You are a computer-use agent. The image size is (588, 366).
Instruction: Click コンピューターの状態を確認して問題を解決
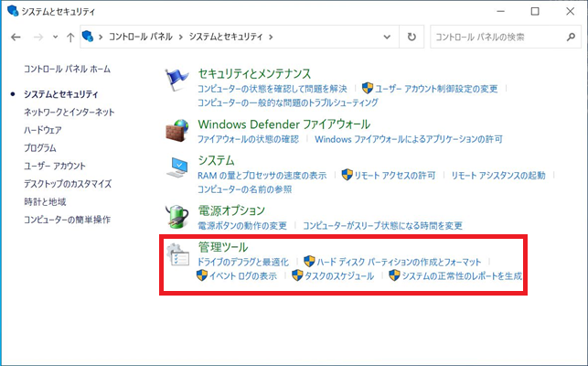[x=273, y=89]
